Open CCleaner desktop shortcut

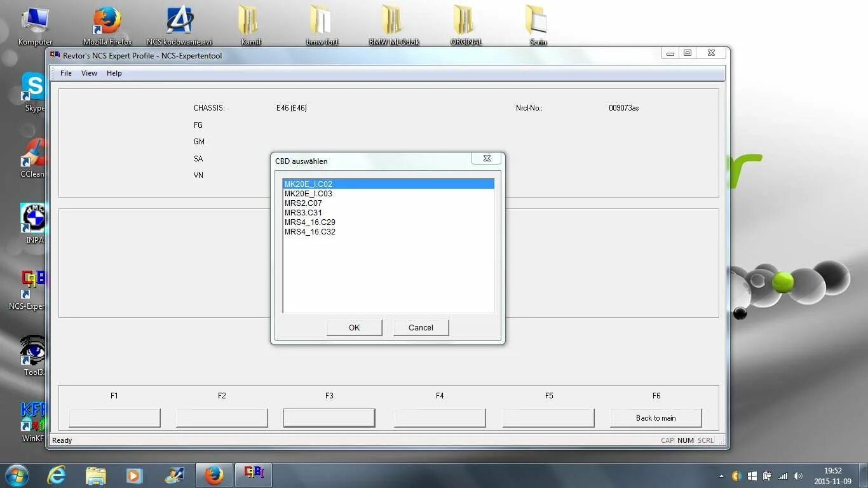(33, 158)
